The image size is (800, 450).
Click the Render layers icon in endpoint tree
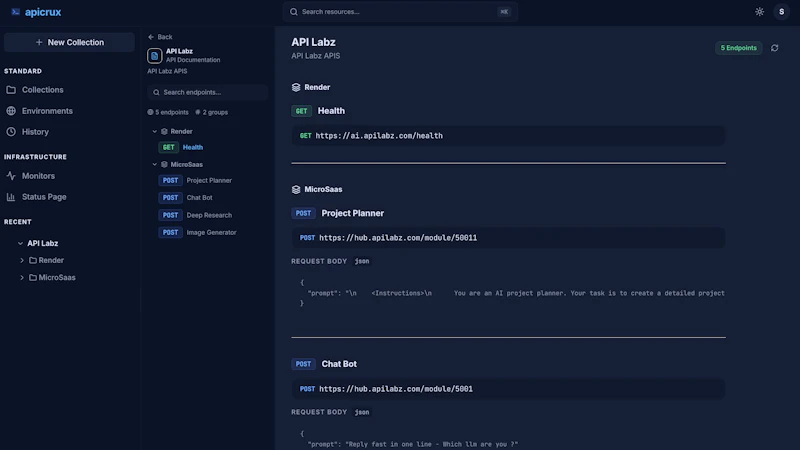click(x=164, y=132)
